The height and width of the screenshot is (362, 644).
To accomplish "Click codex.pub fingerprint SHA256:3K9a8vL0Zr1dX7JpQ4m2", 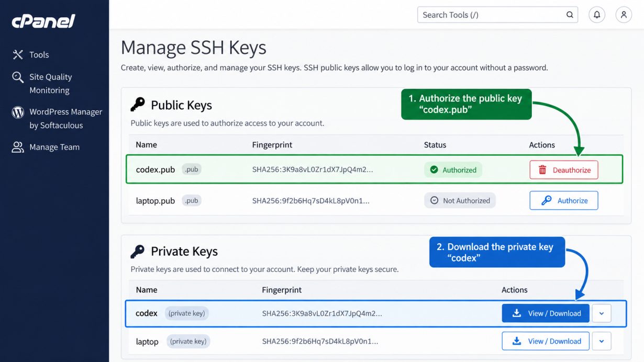I will point(313,170).
